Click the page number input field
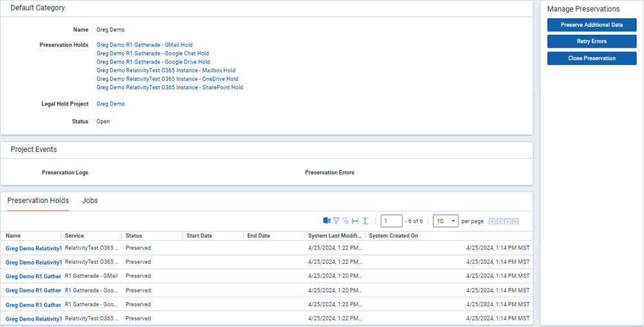Screen dimensions: 644x327 pyautogui.click(x=392, y=221)
